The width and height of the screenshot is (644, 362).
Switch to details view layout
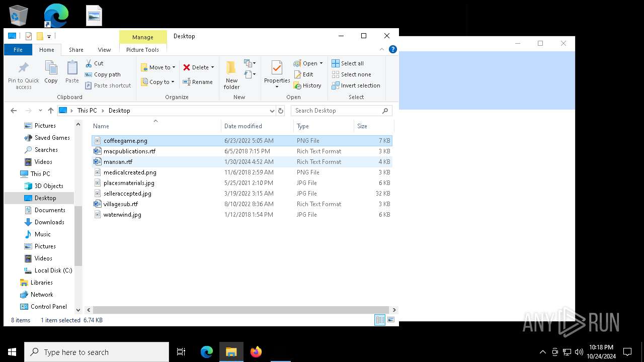380,320
